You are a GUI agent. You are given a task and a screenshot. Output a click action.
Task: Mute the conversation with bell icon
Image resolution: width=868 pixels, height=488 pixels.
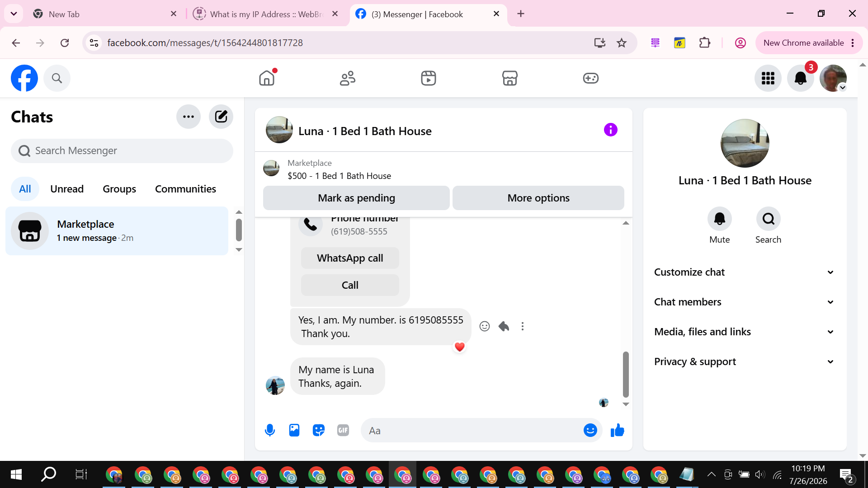pyautogui.click(x=720, y=219)
